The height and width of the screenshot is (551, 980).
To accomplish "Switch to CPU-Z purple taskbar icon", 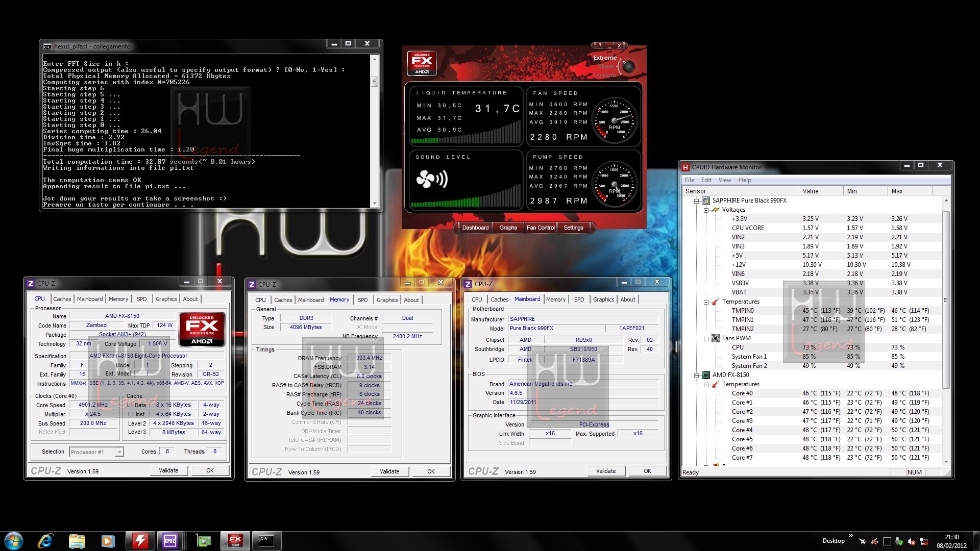I will pos(170,541).
